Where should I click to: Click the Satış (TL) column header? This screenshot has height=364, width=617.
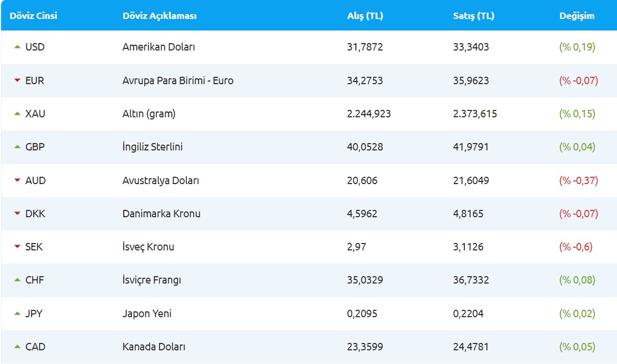point(473,16)
